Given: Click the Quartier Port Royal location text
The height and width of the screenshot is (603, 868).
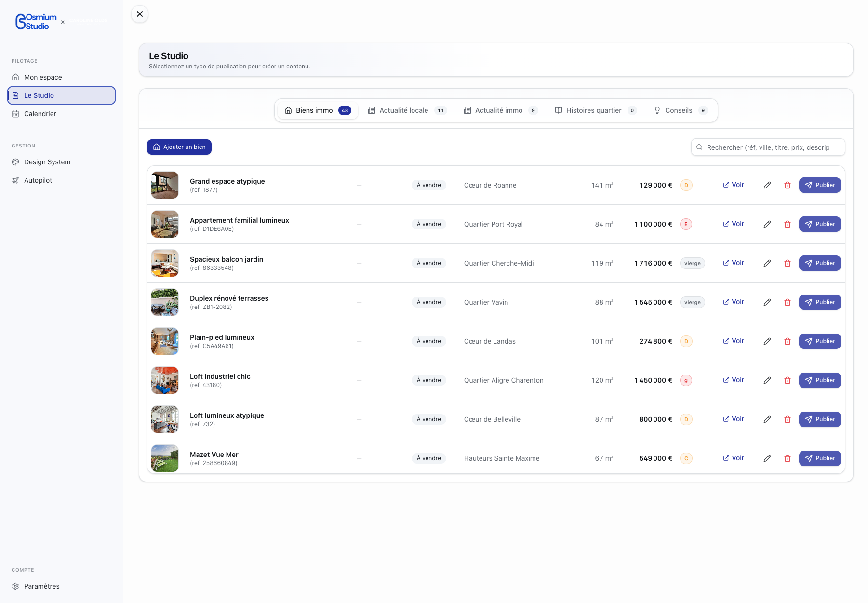Looking at the screenshot, I should (494, 224).
